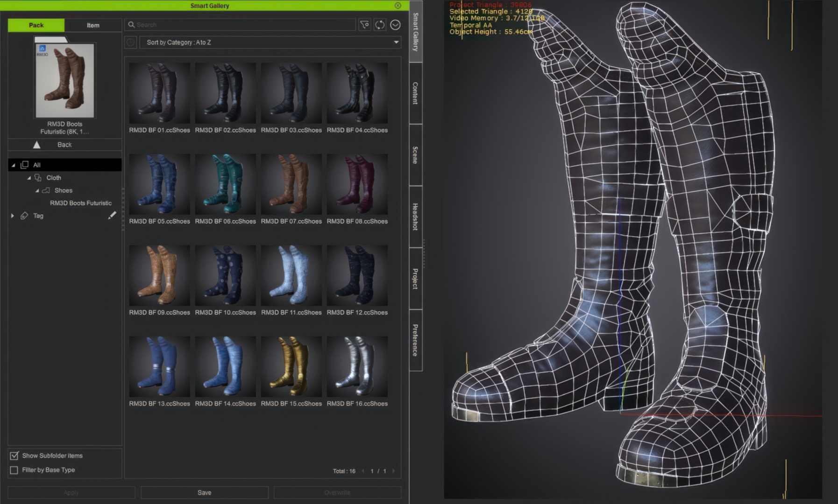Screen dimensions: 838x504
Task: Collapse the Shoes tree node
Action: click(37, 191)
